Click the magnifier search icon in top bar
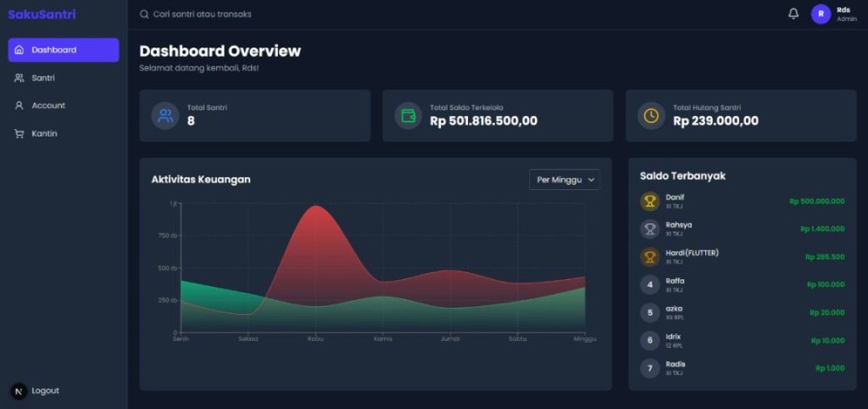868x409 pixels. (x=144, y=14)
